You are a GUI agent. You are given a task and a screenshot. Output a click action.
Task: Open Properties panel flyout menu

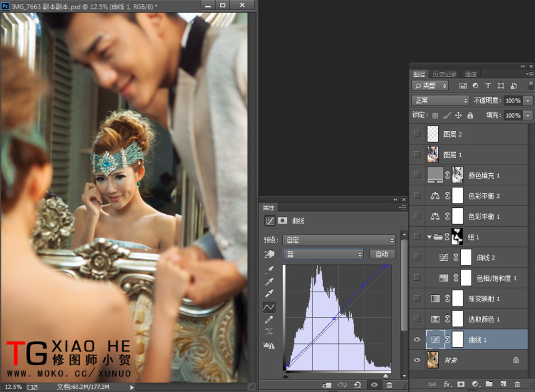click(x=403, y=207)
